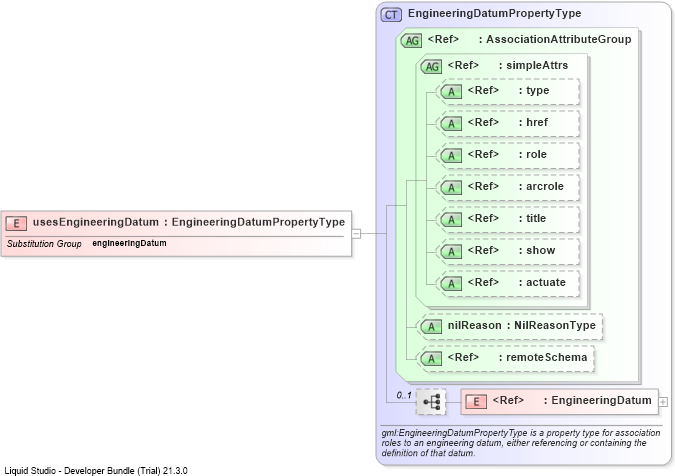Click the A icon beside show attribute
This screenshot has height=476, width=675.
451,251
